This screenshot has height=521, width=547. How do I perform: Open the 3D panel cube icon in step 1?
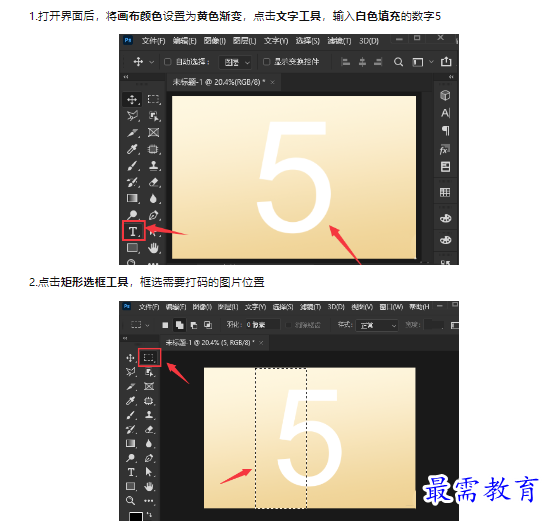tap(445, 95)
